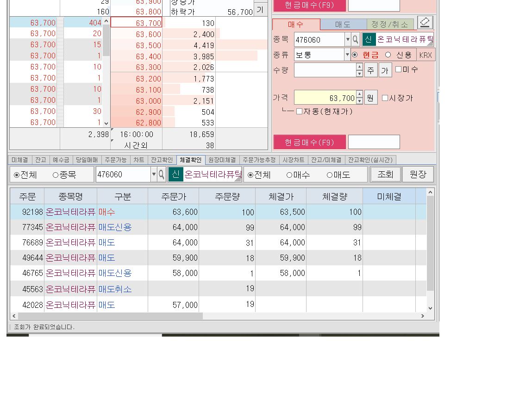532x400 pixels.
Task: Check 자동(현재가) option
Action: point(299,111)
